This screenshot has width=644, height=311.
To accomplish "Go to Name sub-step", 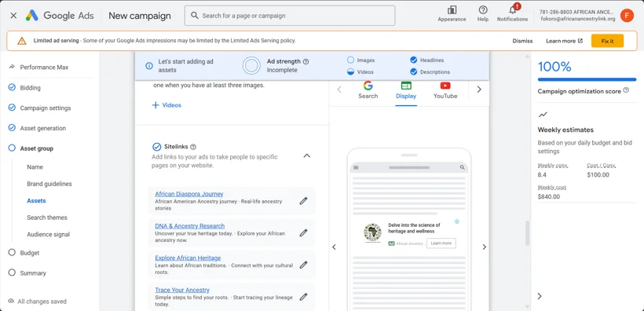I will (x=35, y=167).
